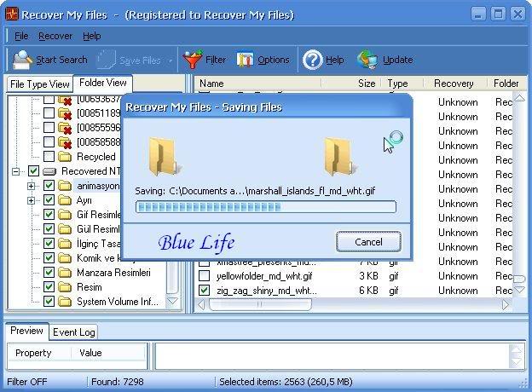Open Options from the toolbar
The height and width of the screenshot is (392, 532).
pos(263,60)
